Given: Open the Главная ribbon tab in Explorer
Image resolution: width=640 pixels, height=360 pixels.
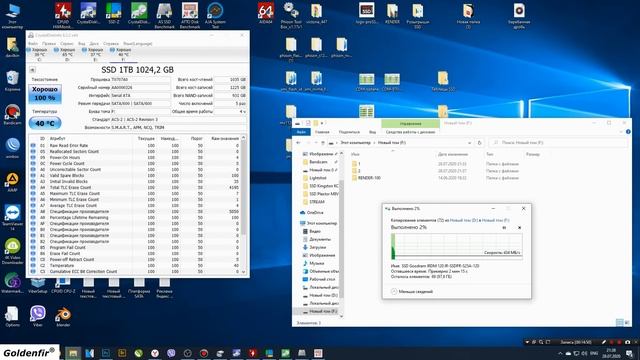Looking at the screenshot, I should point(322,132).
